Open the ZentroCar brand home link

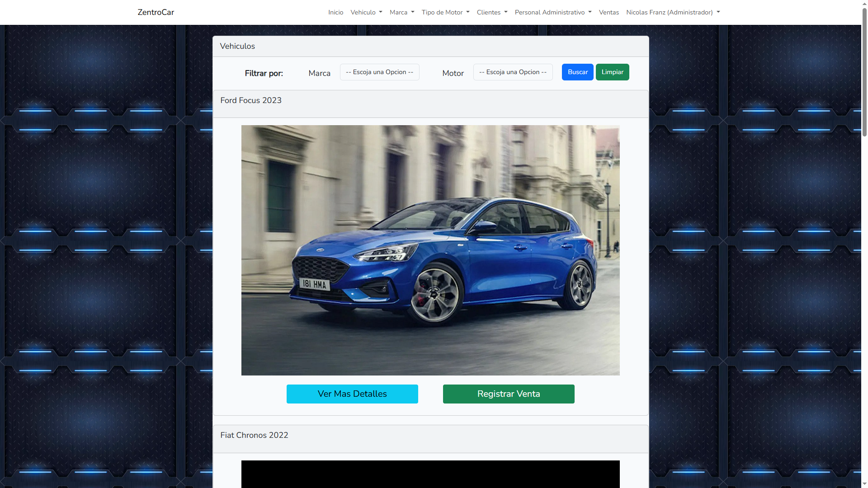[x=156, y=12]
